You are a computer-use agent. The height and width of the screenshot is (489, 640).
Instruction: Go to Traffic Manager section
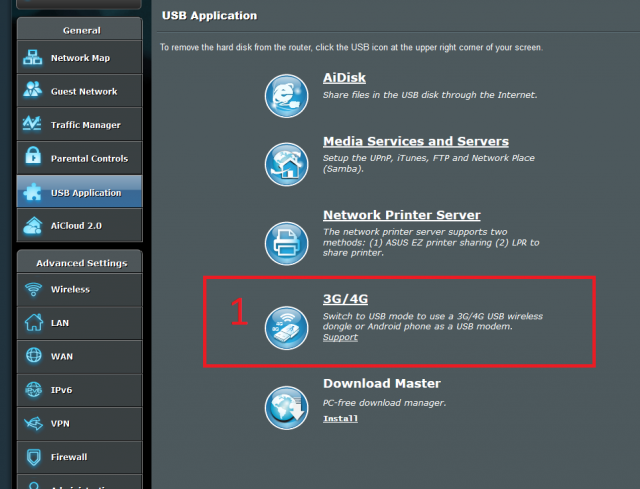click(85, 125)
